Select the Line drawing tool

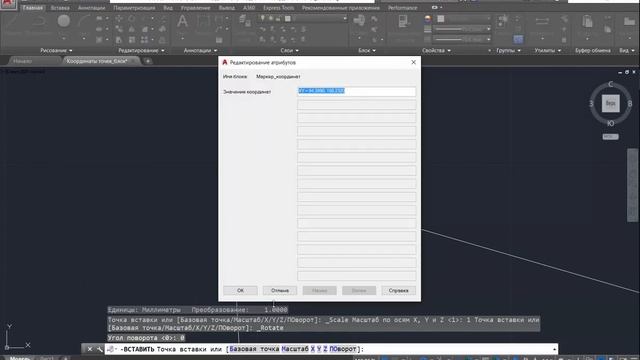pos(11,20)
